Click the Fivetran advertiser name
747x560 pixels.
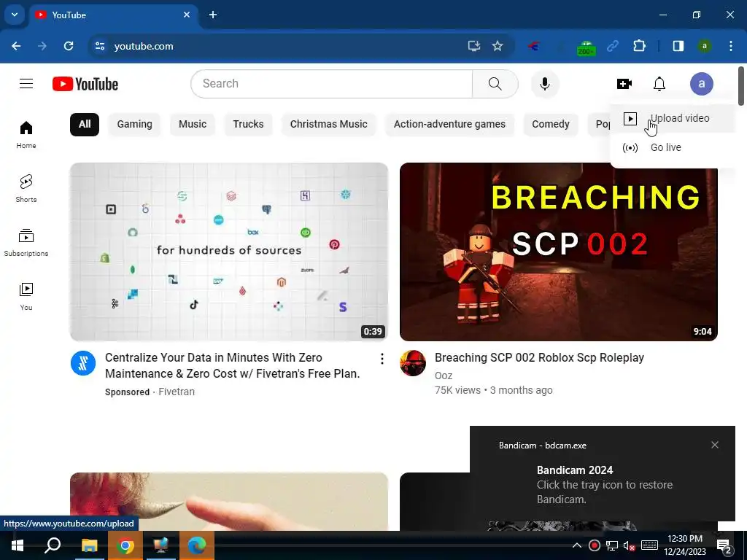(177, 392)
